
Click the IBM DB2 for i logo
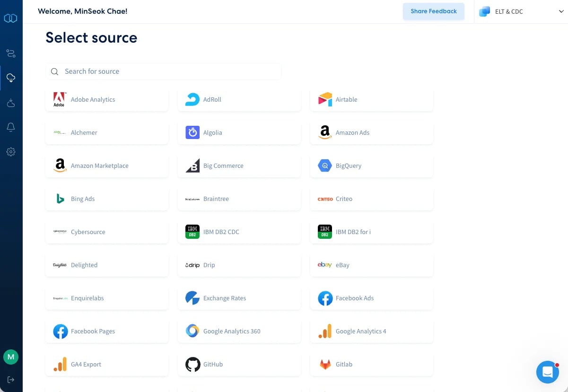coord(325,232)
